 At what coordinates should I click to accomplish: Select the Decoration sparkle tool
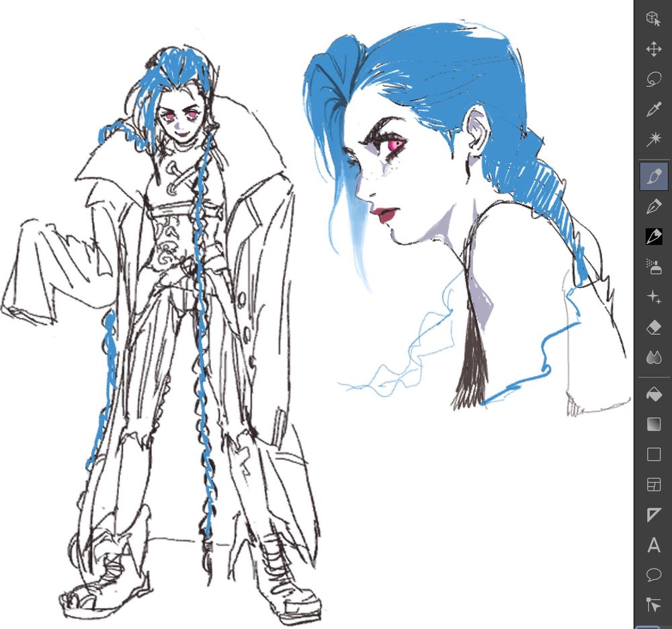653,297
